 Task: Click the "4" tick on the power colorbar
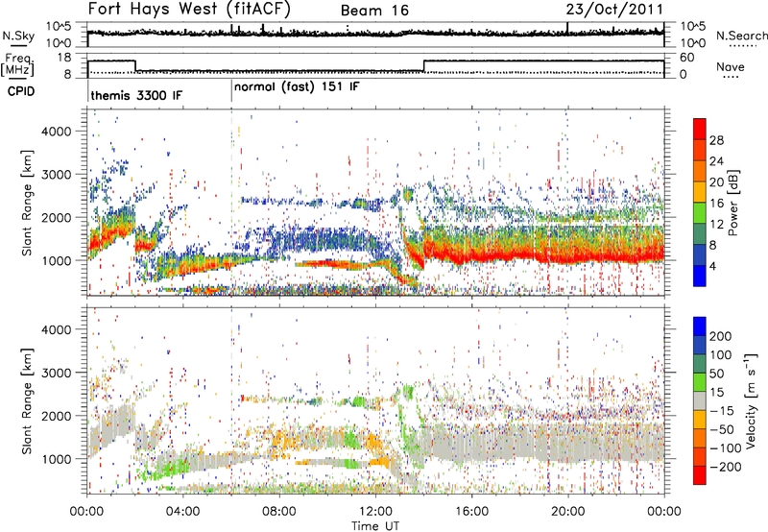(712, 266)
